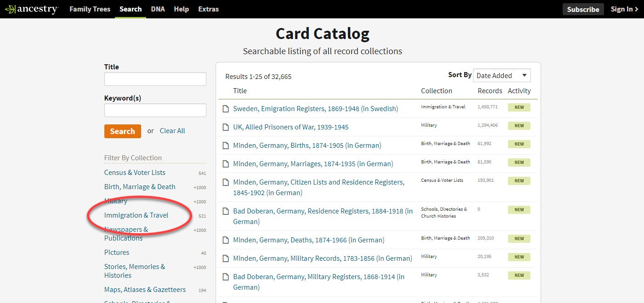Click document icon beside Bad Doberan Residence Registers

pyautogui.click(x=226, y=211)
